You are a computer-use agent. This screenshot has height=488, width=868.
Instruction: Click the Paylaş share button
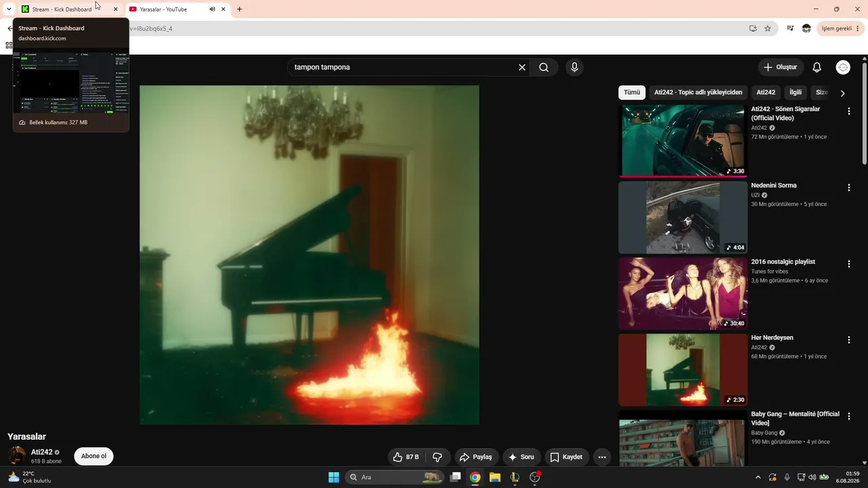[475, 457]
